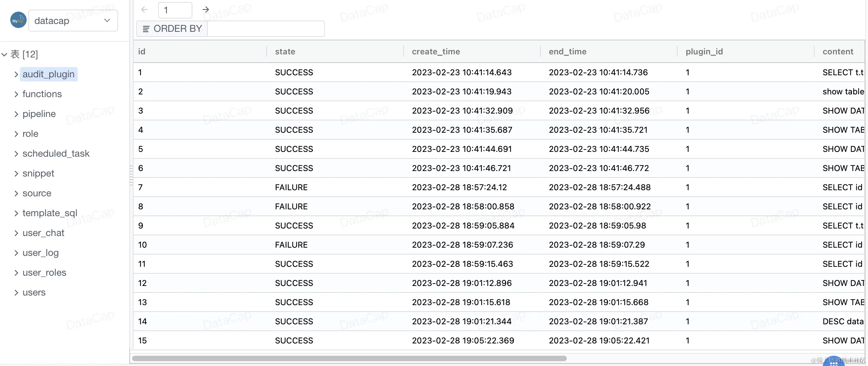Expand the scheduled_task table chevron
The height and width of the screenshot is (366, 868).
[16, 154]
